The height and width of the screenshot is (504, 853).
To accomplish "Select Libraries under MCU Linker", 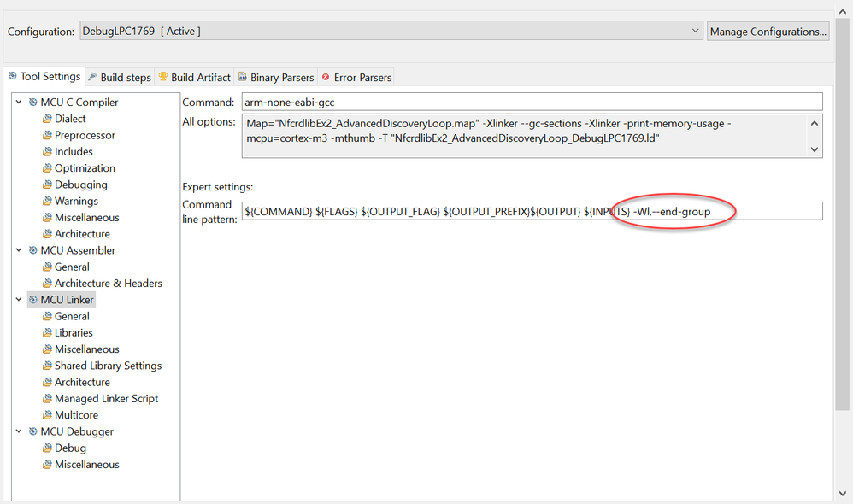I will tap(74, 332).
